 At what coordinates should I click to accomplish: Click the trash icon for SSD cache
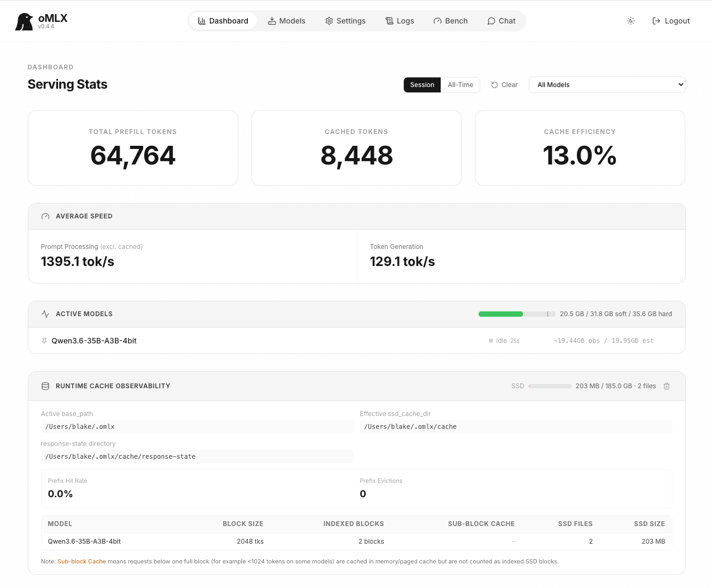click(667, 386)
